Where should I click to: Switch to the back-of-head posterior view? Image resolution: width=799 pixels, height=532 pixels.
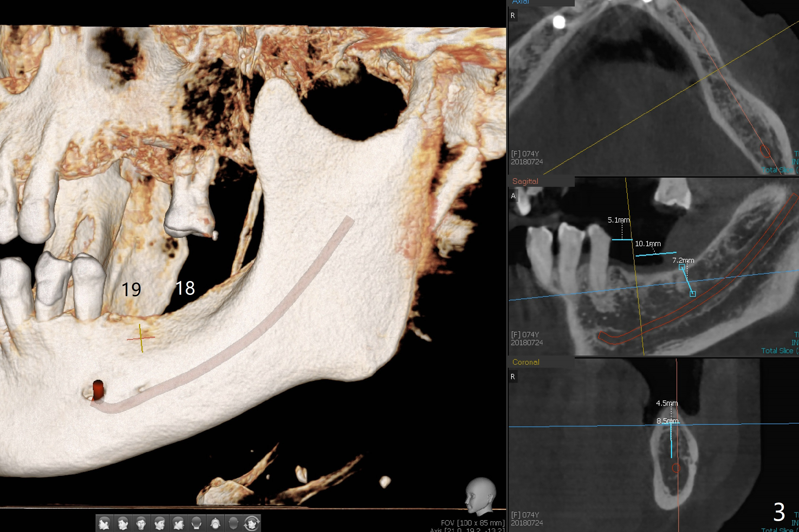[x=197, y=523]
